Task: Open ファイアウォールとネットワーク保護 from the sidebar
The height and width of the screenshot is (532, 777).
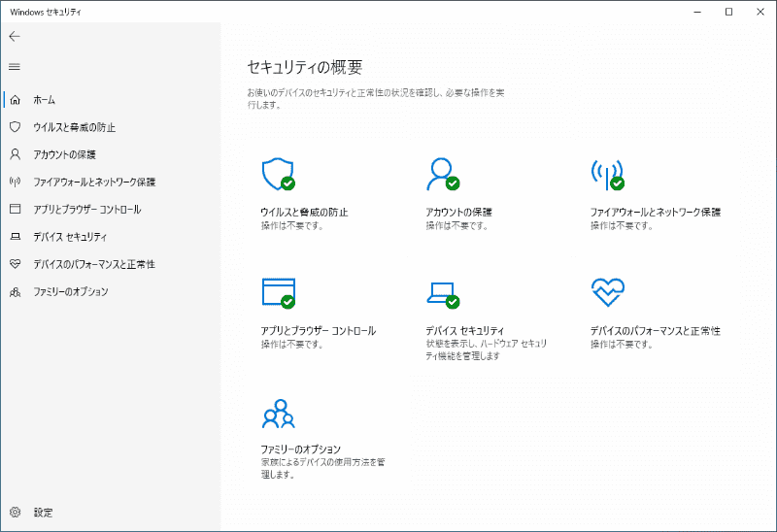Action: (94, 182)
